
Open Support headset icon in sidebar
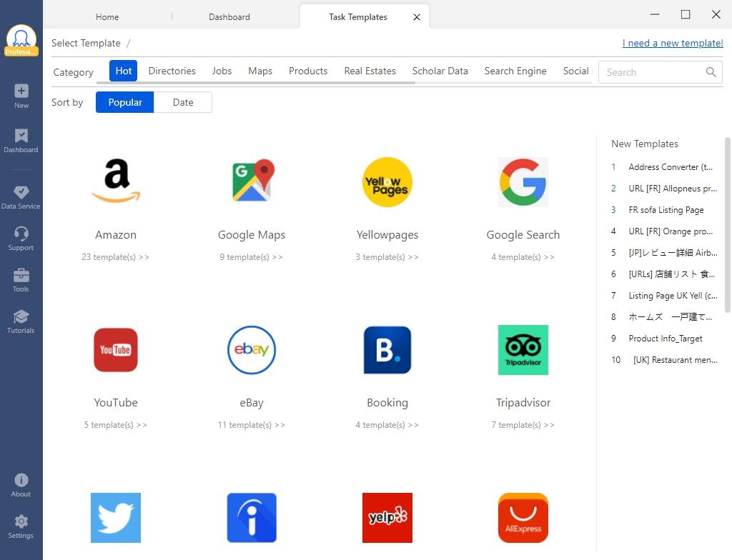click(21, 239)
